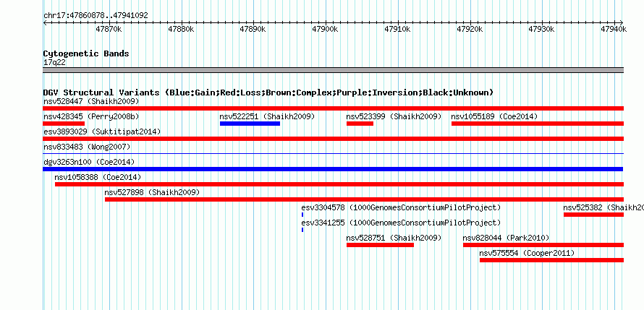Select the red nsv527898 bar
Screen dimensions: 644x310
[x=364, y=199]
